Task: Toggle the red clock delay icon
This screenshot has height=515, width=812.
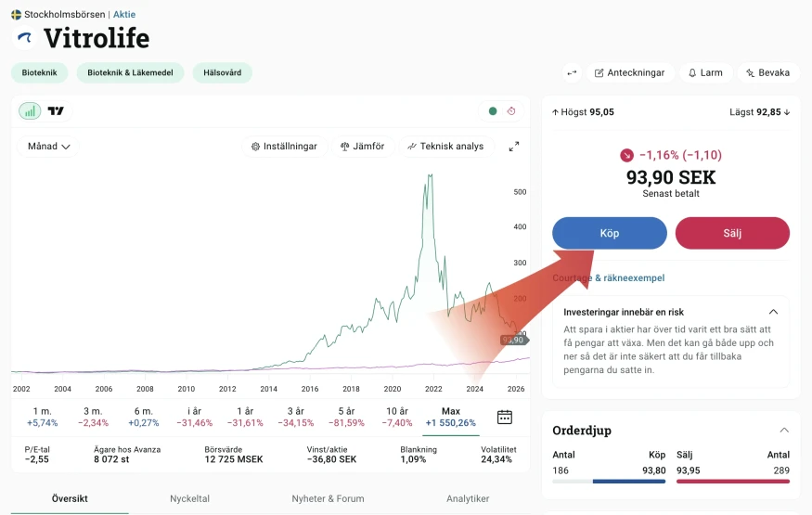Action: [511, 110]
